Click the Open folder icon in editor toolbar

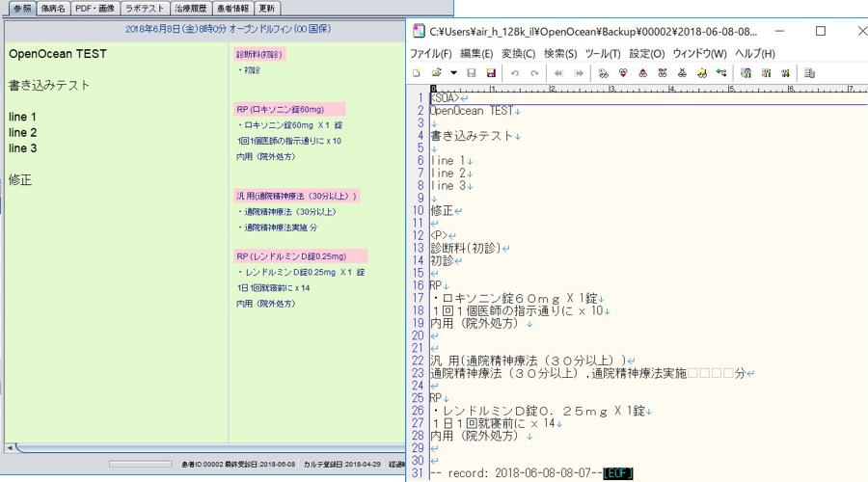(x=437, y=73)
